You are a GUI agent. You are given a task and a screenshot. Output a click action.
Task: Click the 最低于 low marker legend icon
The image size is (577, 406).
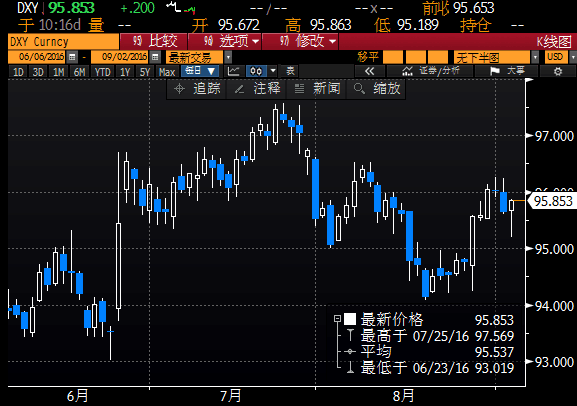(350, 367)
